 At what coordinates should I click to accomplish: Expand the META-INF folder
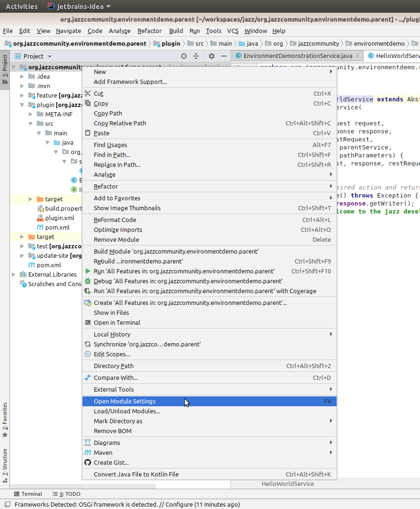tap(30, 114)
